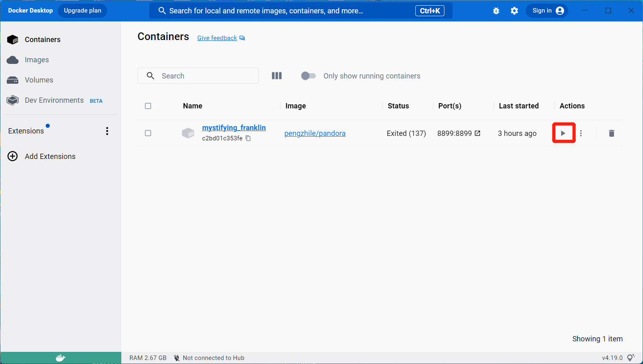The height and width of the screenshot is (364, 643).
Task: Click the 3 hours ago text
Action: click(x=517, y=133)
